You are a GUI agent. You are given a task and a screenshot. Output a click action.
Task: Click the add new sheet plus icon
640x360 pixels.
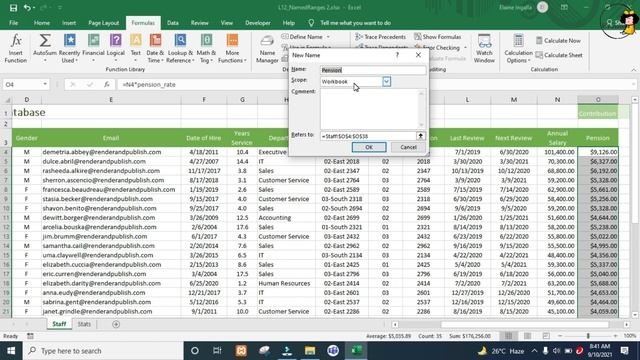(x=116, y=324)
